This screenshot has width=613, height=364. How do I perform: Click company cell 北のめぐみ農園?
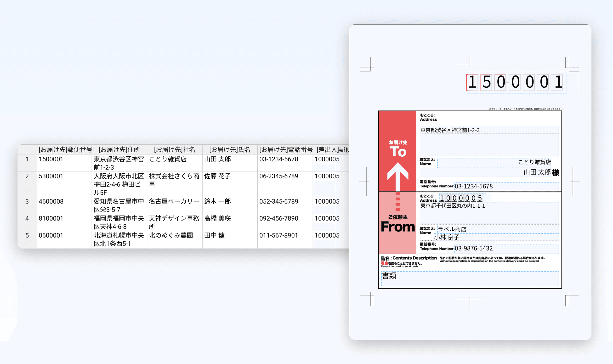click(x=175, y=239)
